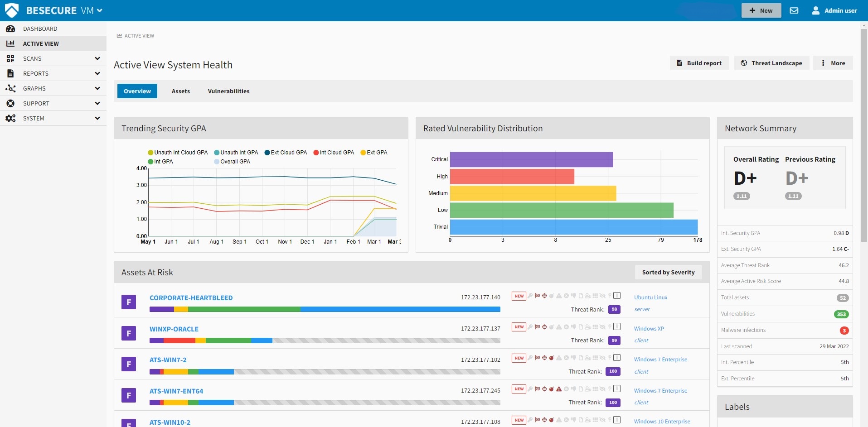Click the flag icon next to WINXP-ORACLE
Screen dimensions: 868x427
click(x=537, y=326)
